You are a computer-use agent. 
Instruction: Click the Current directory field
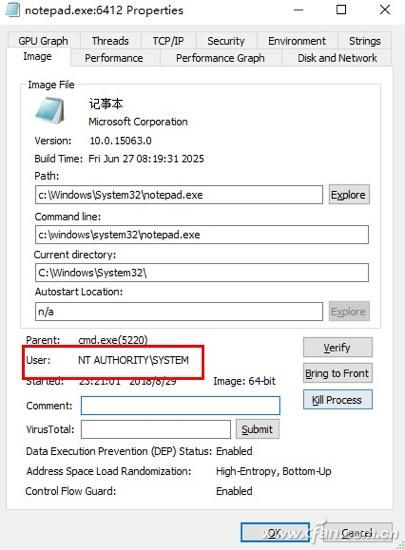click(x=202, y=273)
